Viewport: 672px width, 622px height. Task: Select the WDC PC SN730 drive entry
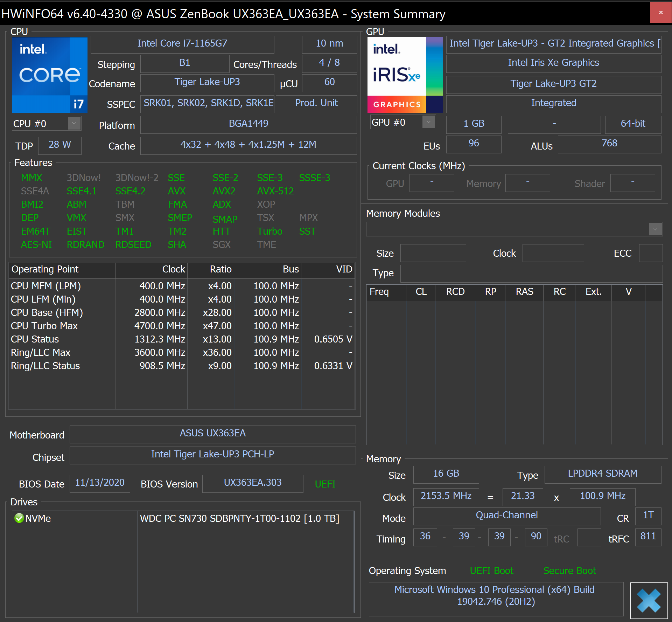[183, 518]
